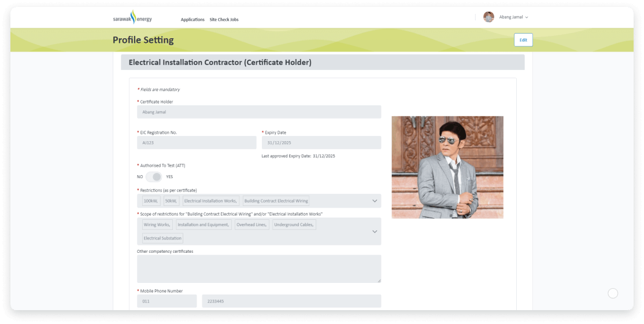Select the 50kW restriction tag

pos(171,201)
